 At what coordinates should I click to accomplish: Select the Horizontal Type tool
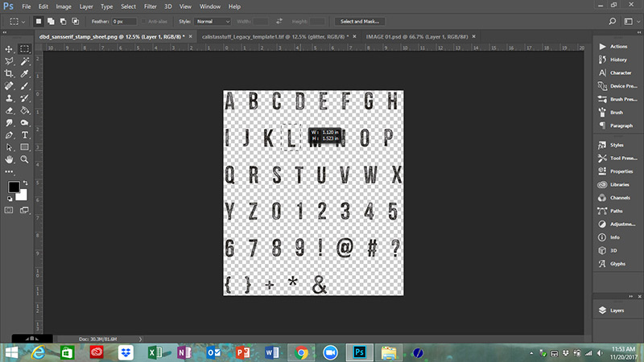click(25, 134)
